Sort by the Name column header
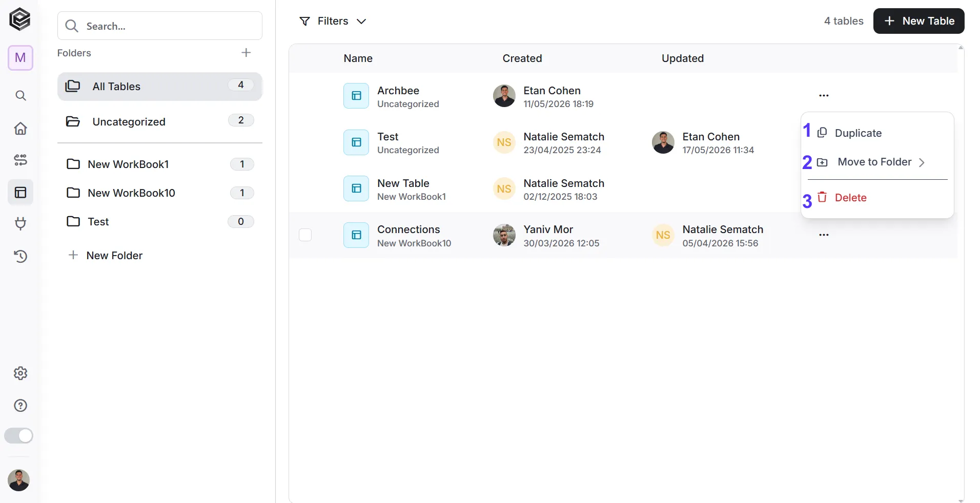 pos(358,58)
